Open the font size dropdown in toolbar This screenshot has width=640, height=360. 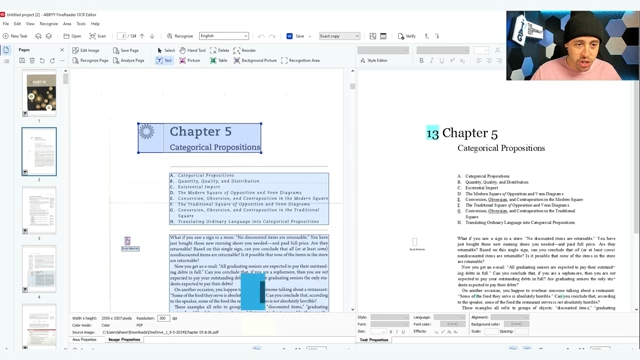point(481,50)
